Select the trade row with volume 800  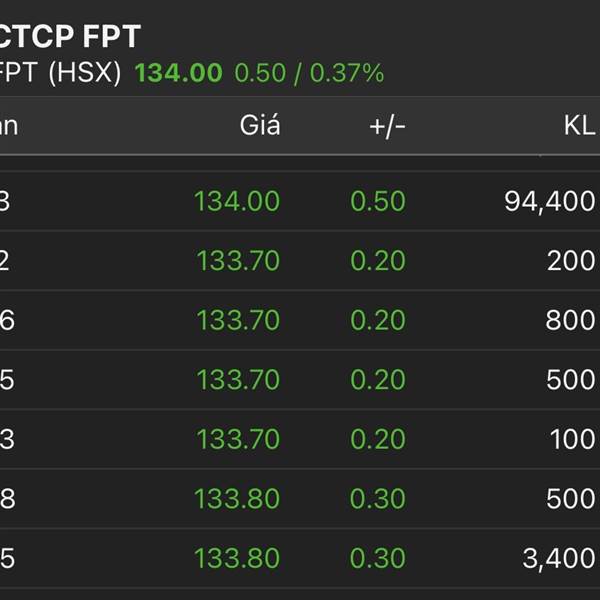tap(300, 320)
